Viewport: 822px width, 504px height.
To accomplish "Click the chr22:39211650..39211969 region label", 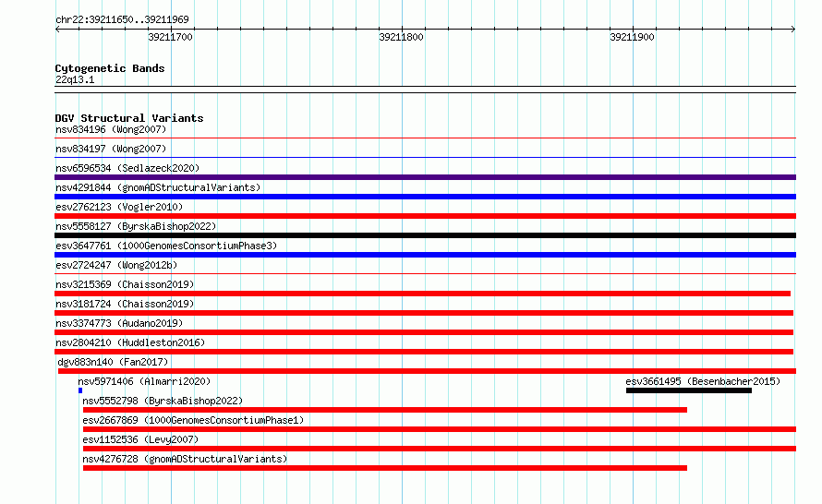I will pyautogui.click(x=122, y=19).
